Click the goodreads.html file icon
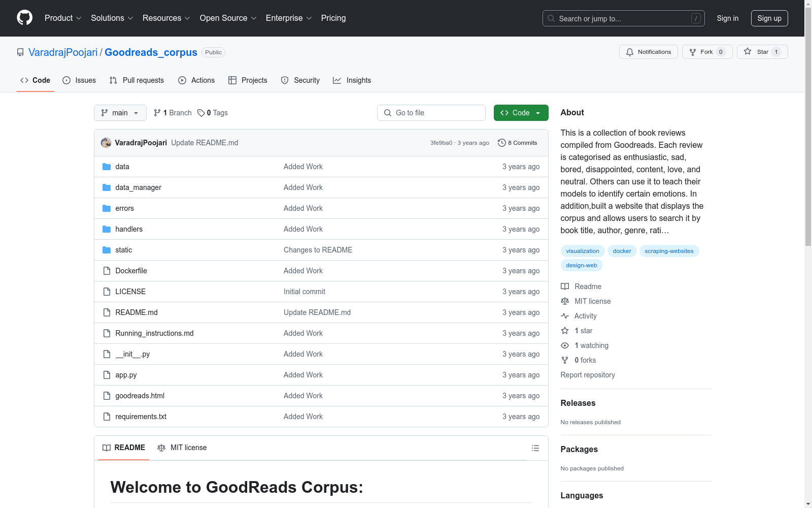 107,396
